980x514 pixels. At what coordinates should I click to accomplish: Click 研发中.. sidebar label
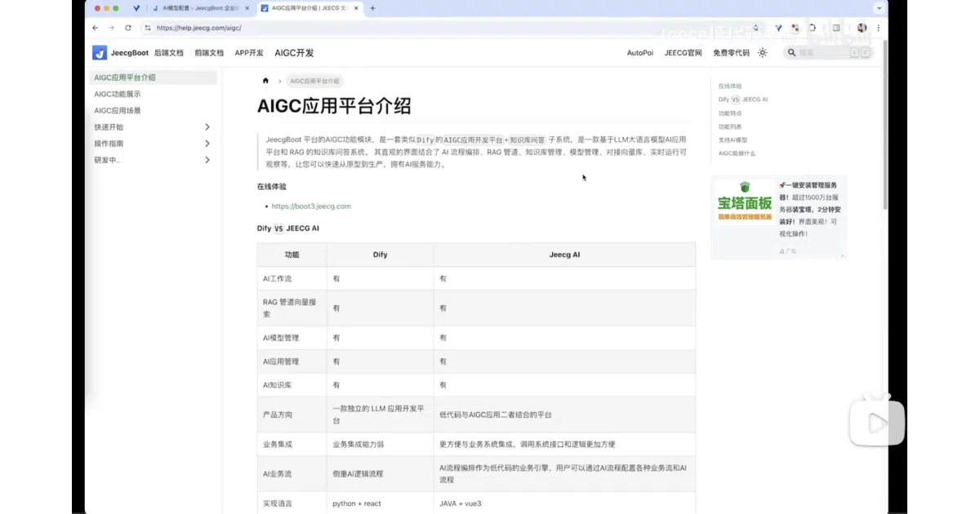pos(107,160)
